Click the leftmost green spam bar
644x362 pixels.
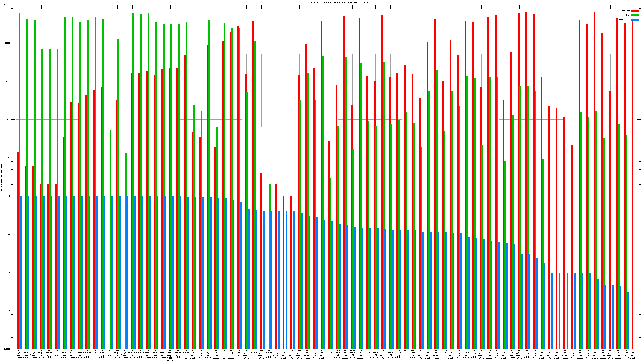click(x=20, y=175)
